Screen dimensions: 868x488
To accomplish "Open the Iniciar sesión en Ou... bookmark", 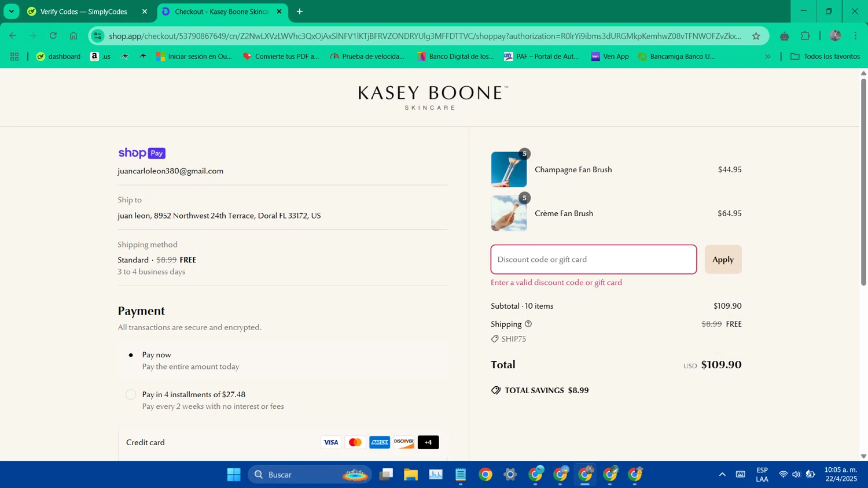I will [194, 57].
